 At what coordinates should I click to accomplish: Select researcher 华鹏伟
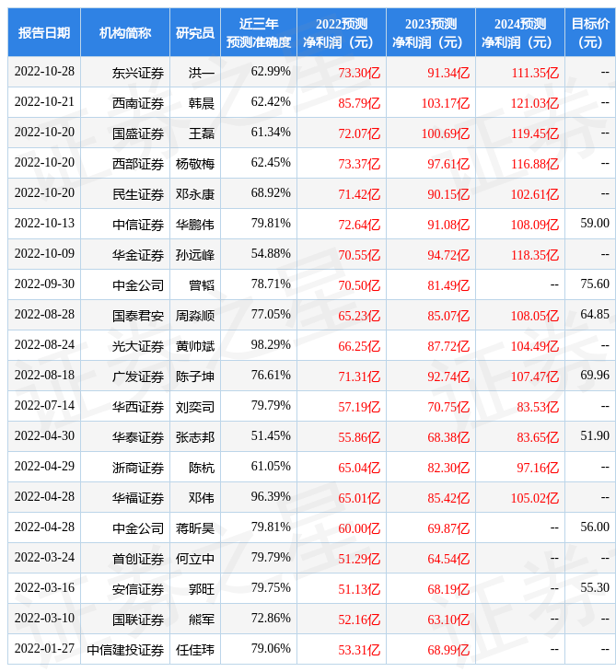point(195,225)
